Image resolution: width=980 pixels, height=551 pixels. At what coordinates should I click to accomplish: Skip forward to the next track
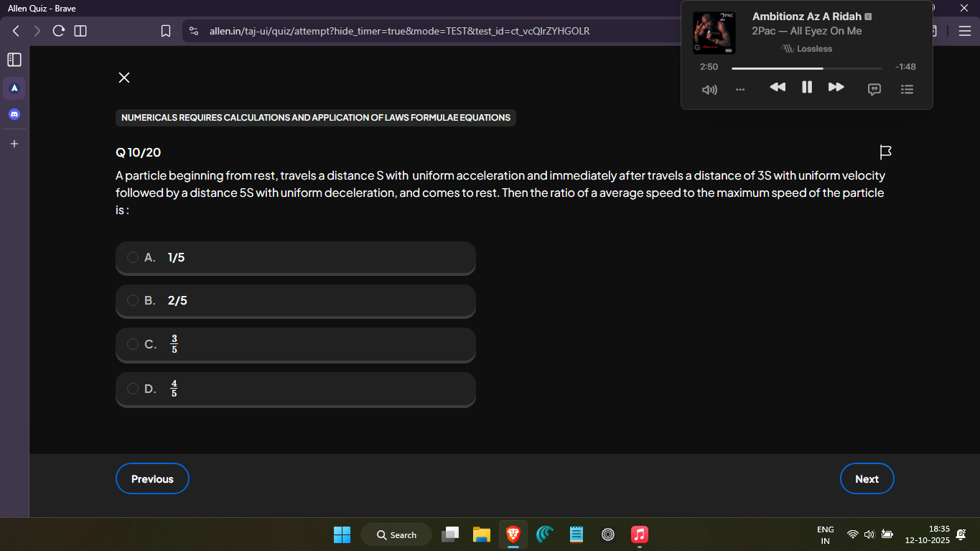coord(836,88)
